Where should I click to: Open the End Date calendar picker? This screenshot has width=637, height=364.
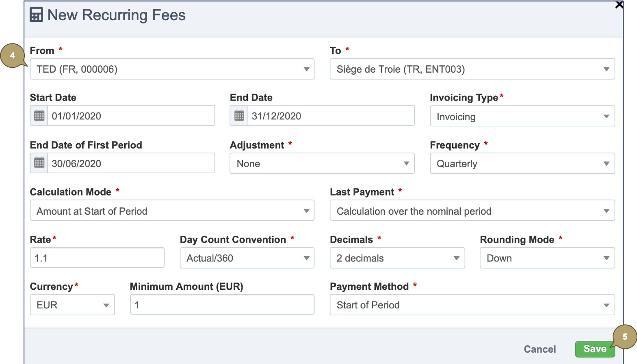[238, 115]
